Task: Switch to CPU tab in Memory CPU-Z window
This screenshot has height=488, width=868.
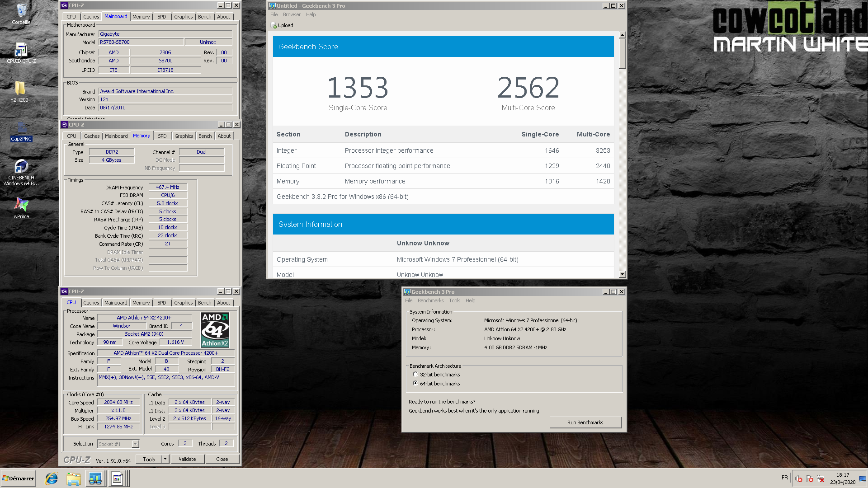Action: pos(71,136)
